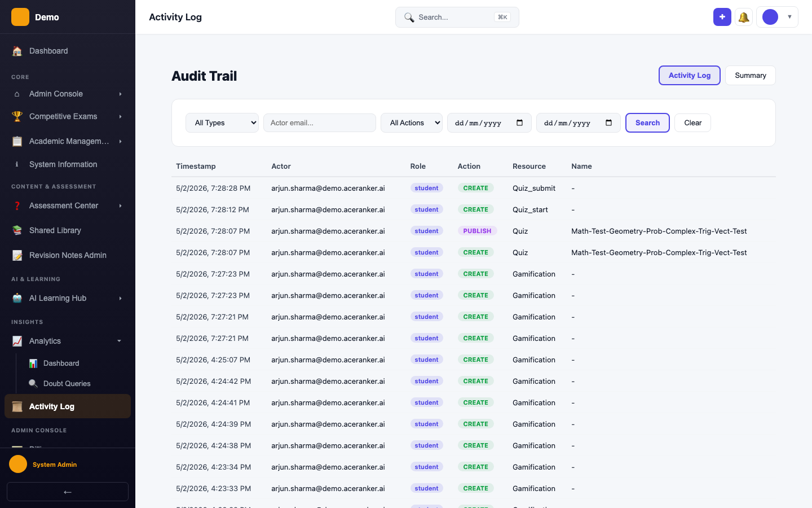Image resolution: width=812 pixels, height=508 pixels.
Task: Click the Competitive Exams trophy icon
Action: 17,116
